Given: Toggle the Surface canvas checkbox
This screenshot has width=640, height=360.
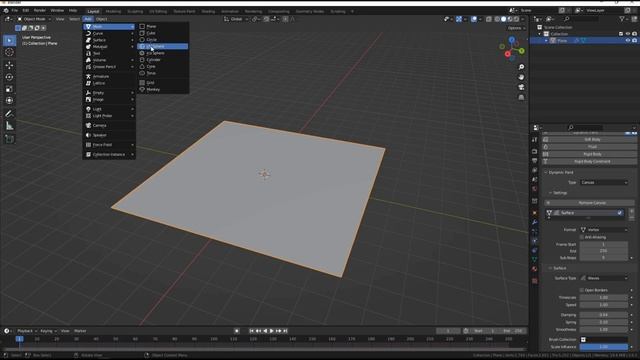Looking at the screenshot, I should (x=620, y=213).
